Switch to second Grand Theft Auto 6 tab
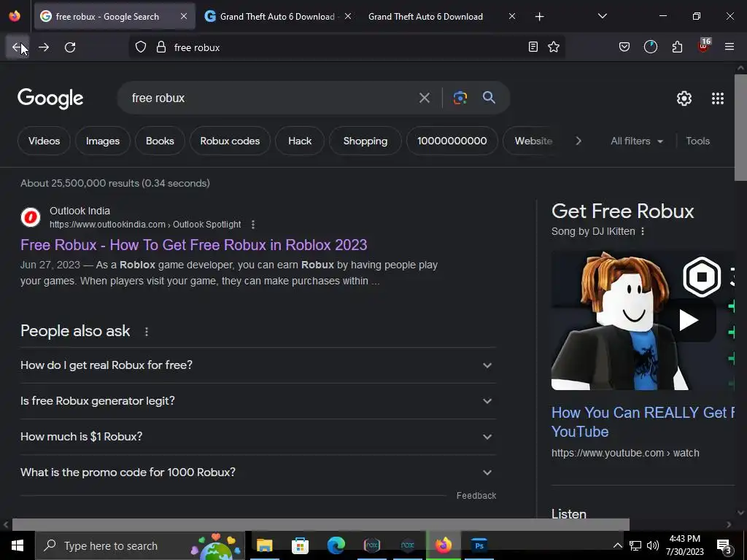Image resolution: width=747 pixels, height=560 pixels. [x=277, y=17]
